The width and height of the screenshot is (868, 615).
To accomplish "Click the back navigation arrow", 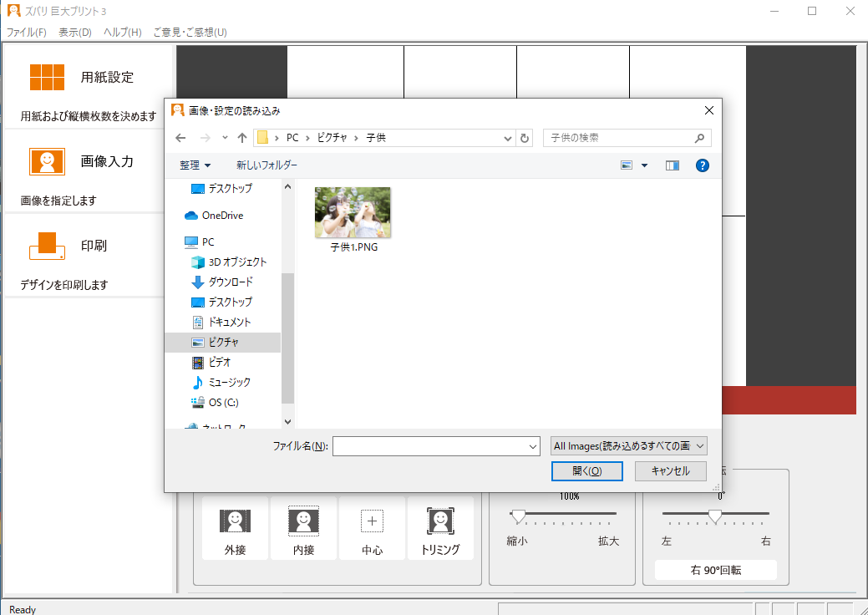I will pyautogui.click(x=180, y=137).
